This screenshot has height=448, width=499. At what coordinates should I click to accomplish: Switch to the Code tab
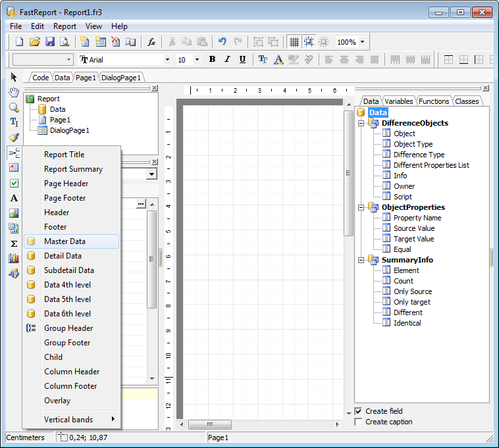(x=40, y=78)
